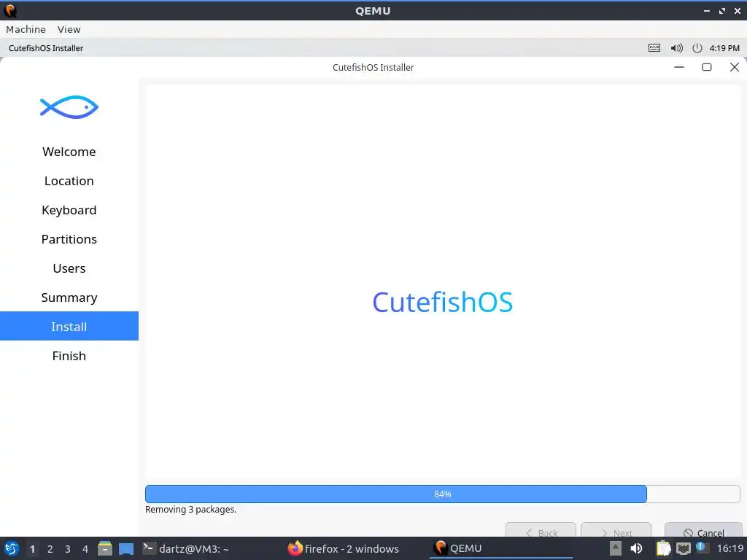
Task: Switch to workspace 3
Action: [x=68, y=549]
